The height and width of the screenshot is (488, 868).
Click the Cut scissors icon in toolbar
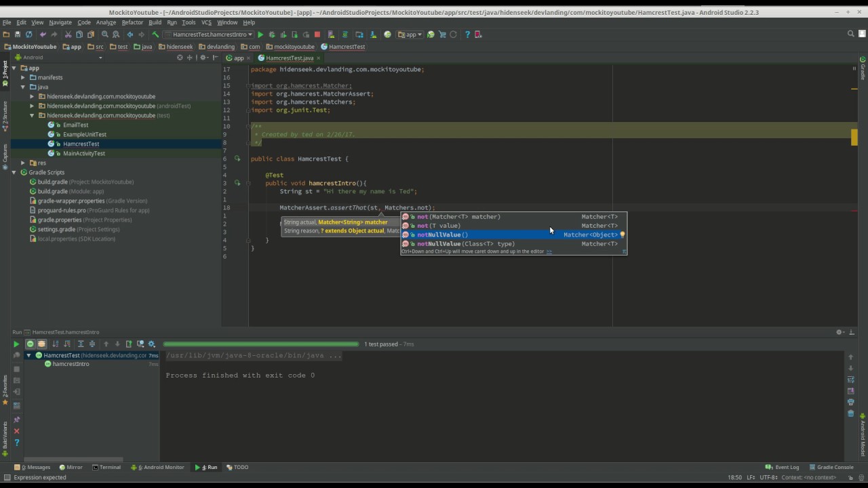68,35
